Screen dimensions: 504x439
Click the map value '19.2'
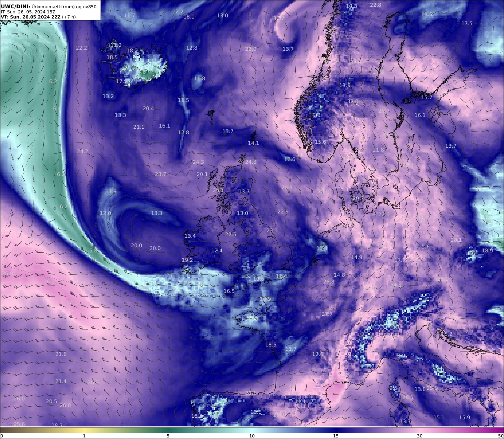pyautogui.click(x=187, y=260)
